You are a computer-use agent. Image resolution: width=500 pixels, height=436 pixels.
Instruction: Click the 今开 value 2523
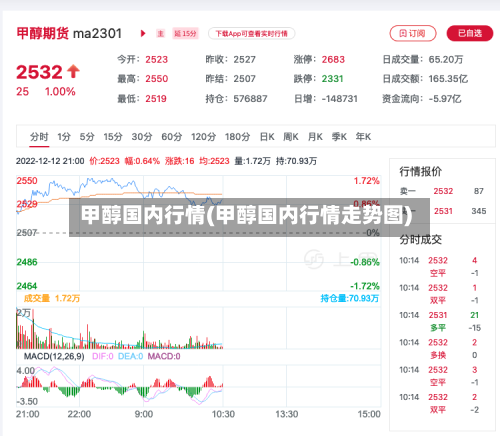click(156, 59)
